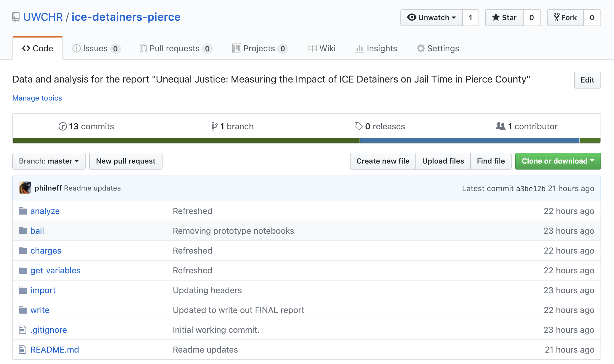Image resolution: width=614 pixels, height=364 pixels.
Task: Click philneff's avatar thumbnail
Action: [25, 188]
